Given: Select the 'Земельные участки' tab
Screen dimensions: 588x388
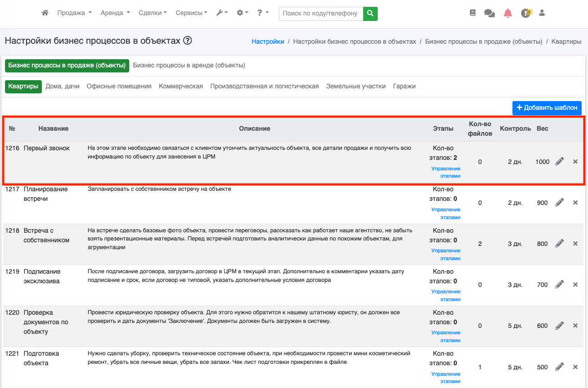Looking at the screenshot, I should [355, 86].
